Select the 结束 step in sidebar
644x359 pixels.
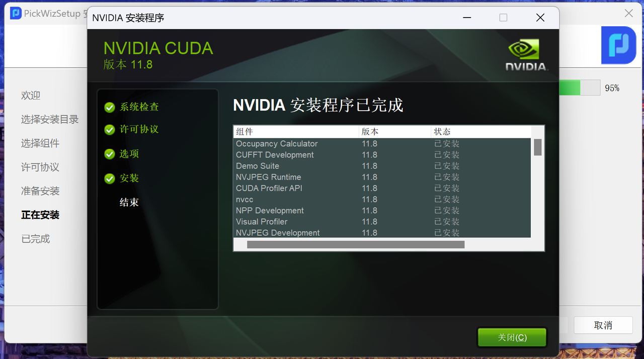[129, 203]
